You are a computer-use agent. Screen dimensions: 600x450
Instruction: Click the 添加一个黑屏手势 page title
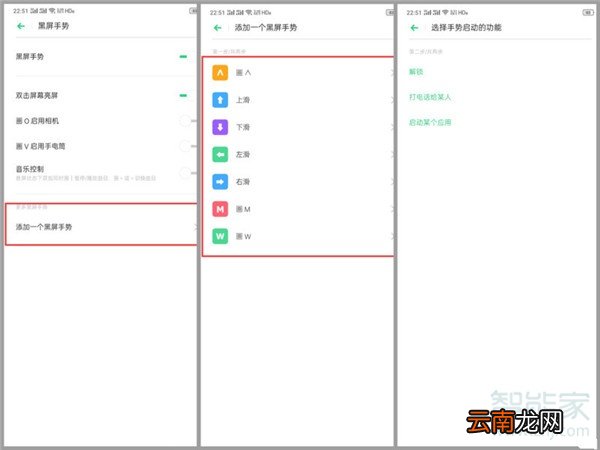tap(266, 28)
